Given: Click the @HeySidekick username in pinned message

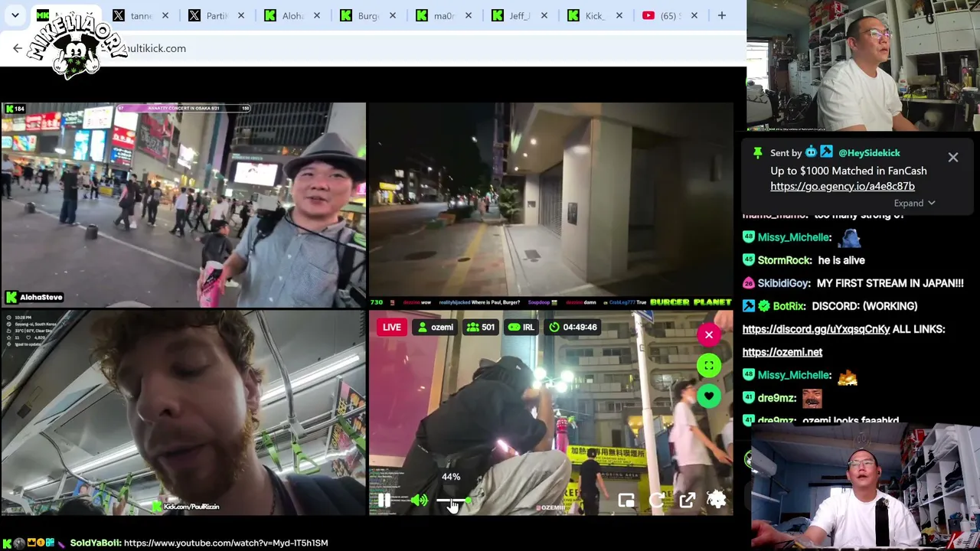Looking at the screenshot, I should 869,153.
